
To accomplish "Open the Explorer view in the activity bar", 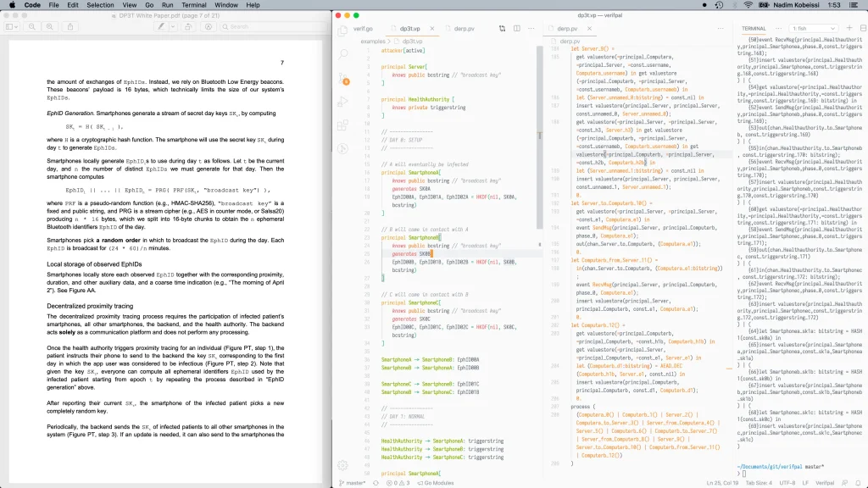I will pos(343,31).
